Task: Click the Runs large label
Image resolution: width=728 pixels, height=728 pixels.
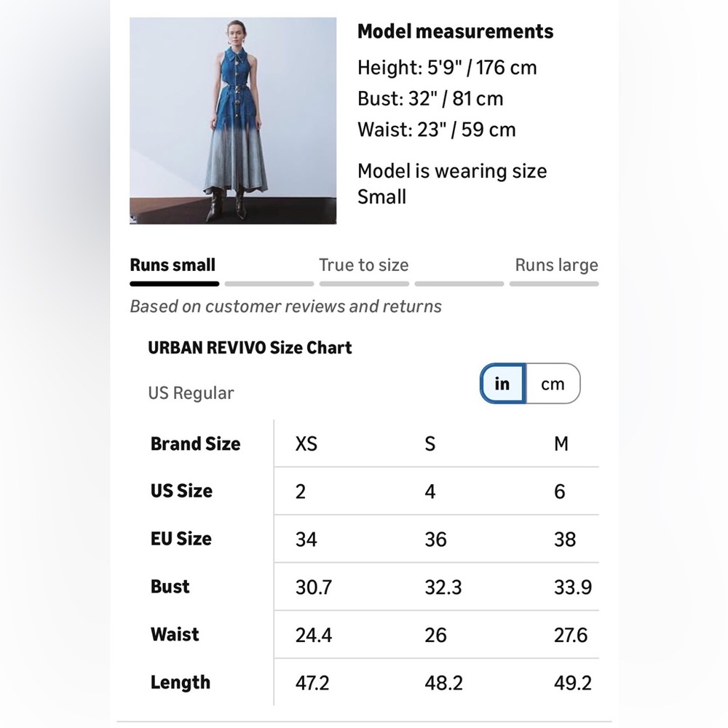Action: (556, 265)
